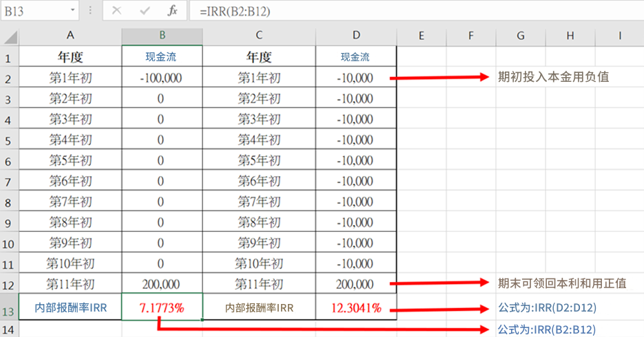Click the Cancel (X) formula bar icon
The height and width of the screenshot is (337, 644).
(x=116, y=10)
